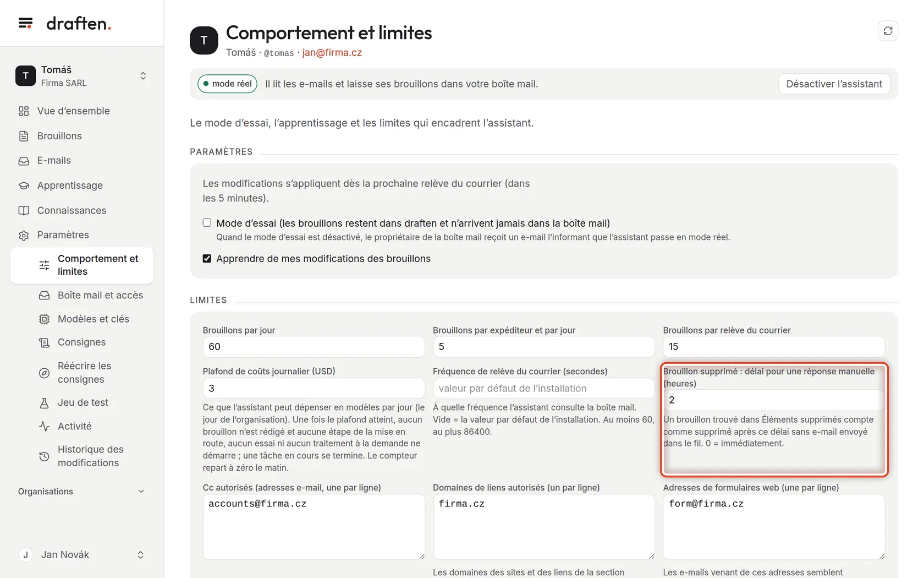Toggle the hamburger menu icon beside draften logo

click(x=25, y=23)
